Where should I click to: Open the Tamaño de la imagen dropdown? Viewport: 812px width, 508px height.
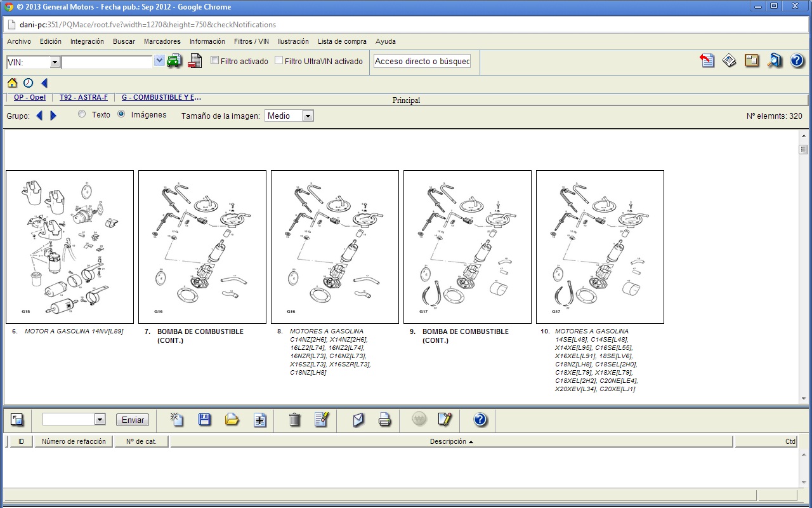(308, 116)
